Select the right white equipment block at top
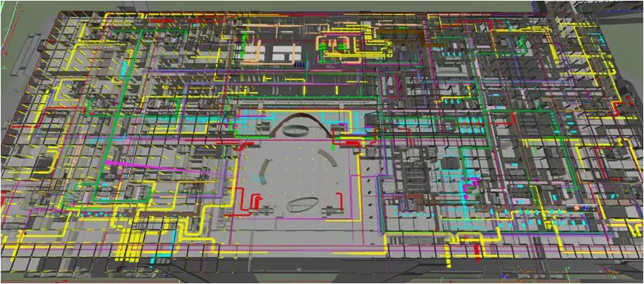The image size is (644, 284). click(x=287, y=53)
